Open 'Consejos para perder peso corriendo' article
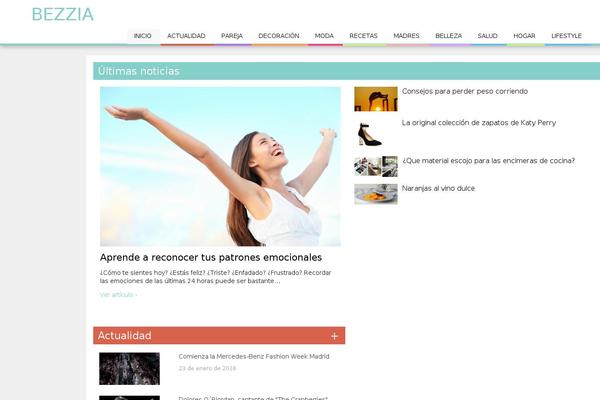 pos(465,91)
